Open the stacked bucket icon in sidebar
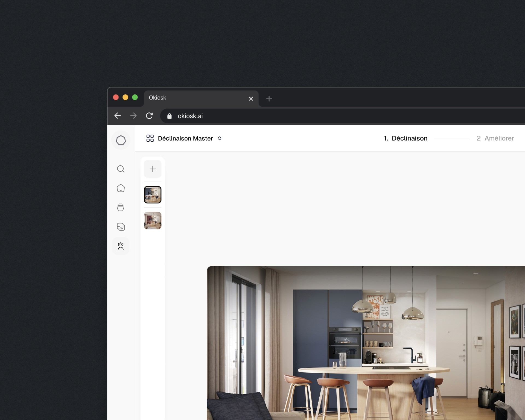Image resolution: width=525 pixels, height=420 pixels. click(121, 208)
